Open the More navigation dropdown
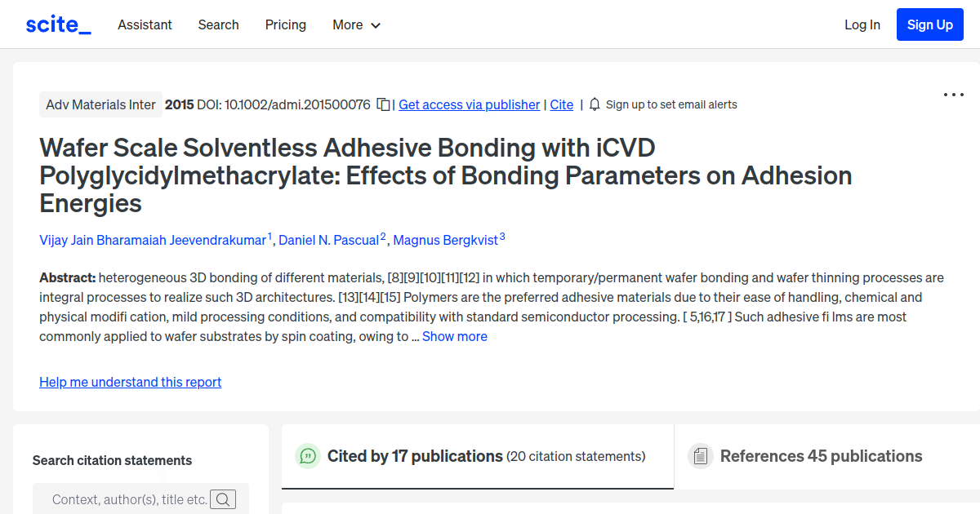This screenshot has height=514, width=980. tap(356, 25)
